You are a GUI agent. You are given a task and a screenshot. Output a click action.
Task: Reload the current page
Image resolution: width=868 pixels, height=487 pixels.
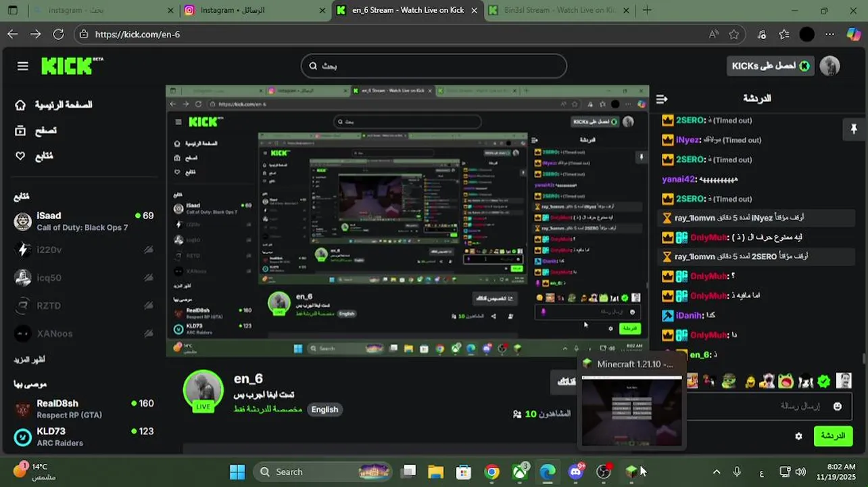(58, 34)
